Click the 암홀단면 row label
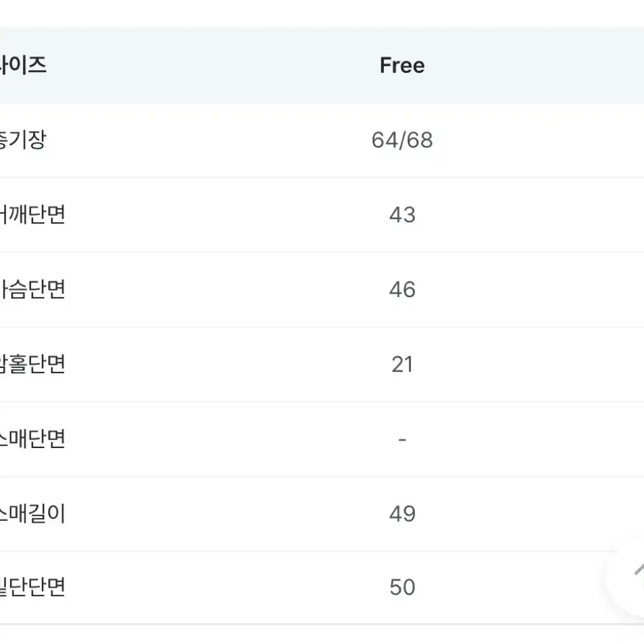This screenshot has width=644, height=644. tap(32, 364)
